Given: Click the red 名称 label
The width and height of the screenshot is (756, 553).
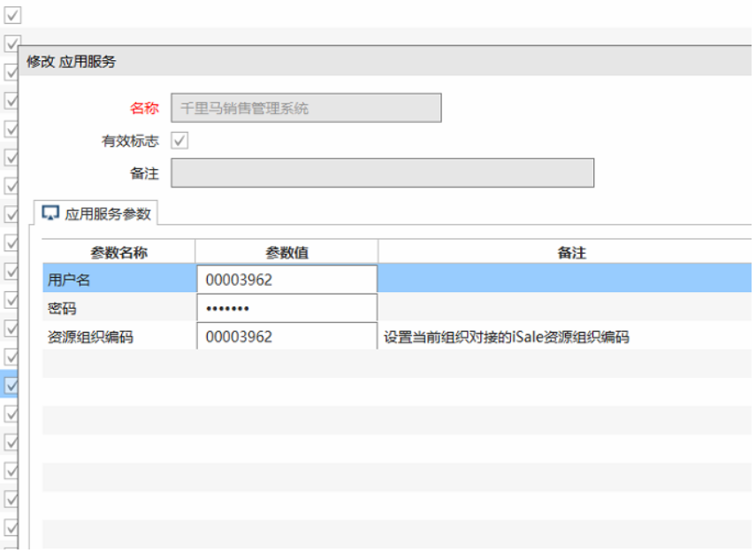Looking at the screenshot, I should [x=144, y=108].
